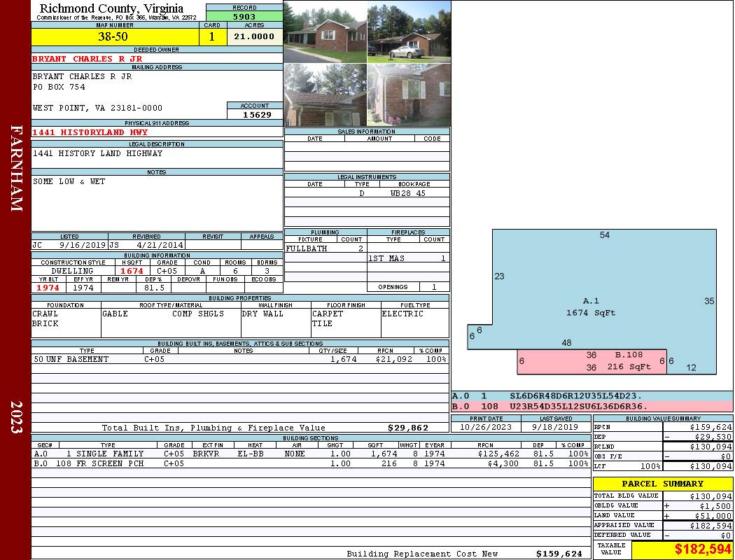Select WEST POINT, VA 23181-0000 line
Viewport: 735px width, 560px height.
pos(97,108)
